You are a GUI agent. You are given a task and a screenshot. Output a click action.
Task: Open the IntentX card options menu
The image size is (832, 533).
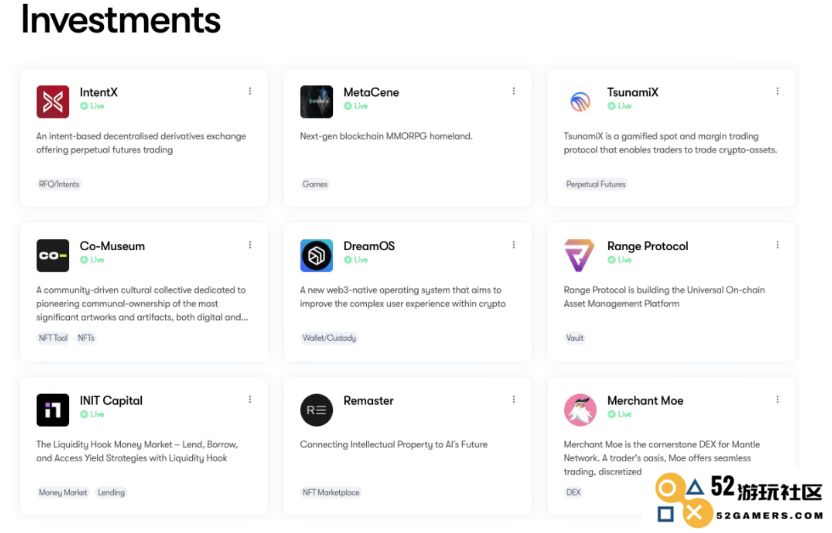(250, 91)
